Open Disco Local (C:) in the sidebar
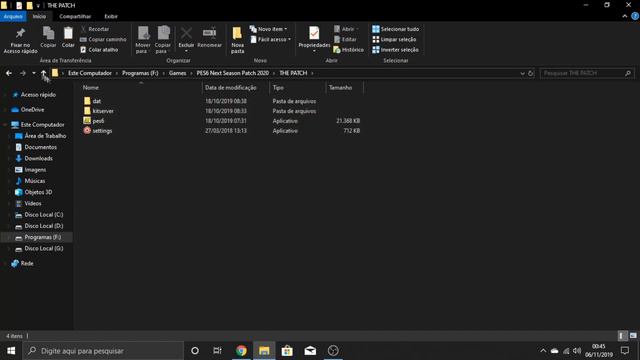Viewport: 640px width, 360px height. tap(44, 215)
